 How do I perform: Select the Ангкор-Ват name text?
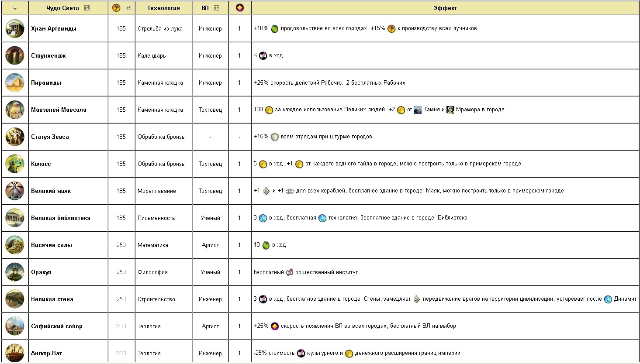coord(47,354)
